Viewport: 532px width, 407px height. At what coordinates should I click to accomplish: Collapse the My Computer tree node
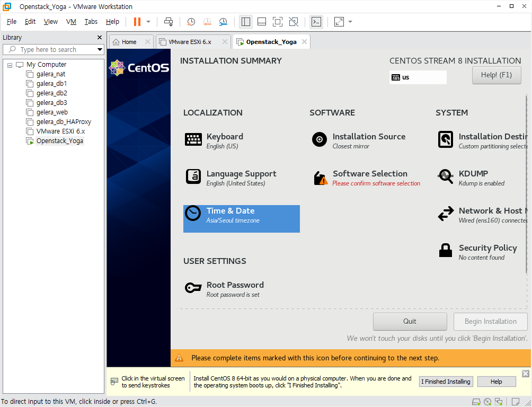coord(10,65)
